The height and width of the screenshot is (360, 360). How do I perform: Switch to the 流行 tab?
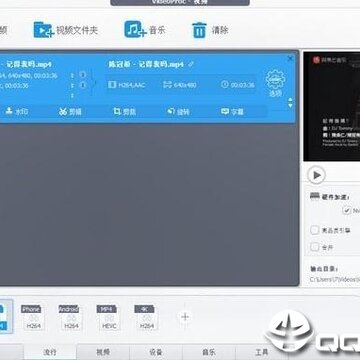50,352
